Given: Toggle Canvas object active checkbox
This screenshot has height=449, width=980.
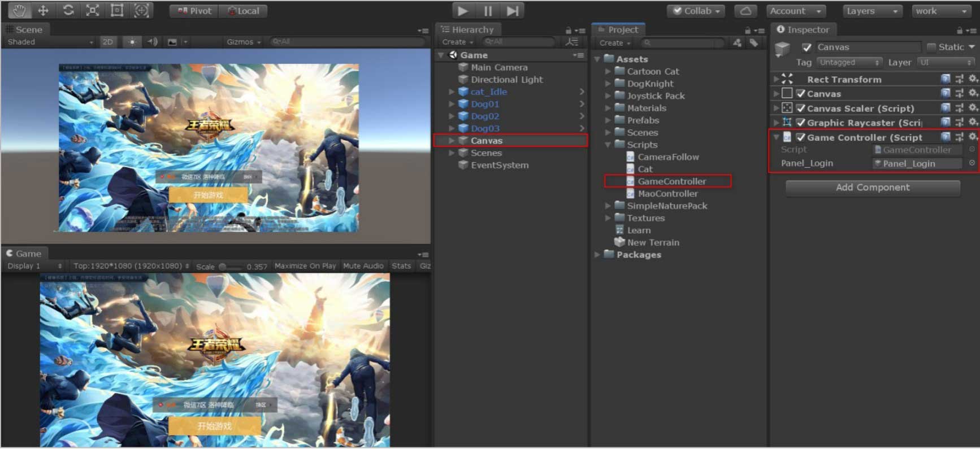Looking at the screenshot, I should point(806,47).
